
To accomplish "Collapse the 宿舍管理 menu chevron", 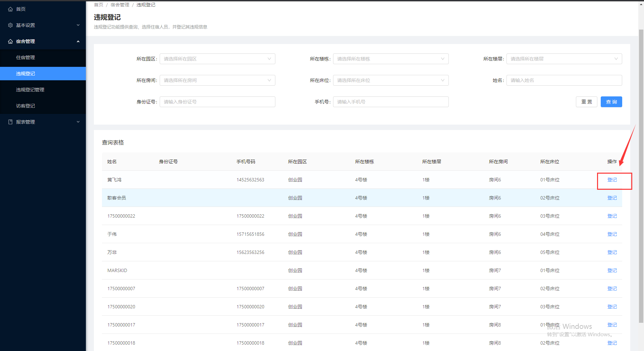I will coord(78,41).
